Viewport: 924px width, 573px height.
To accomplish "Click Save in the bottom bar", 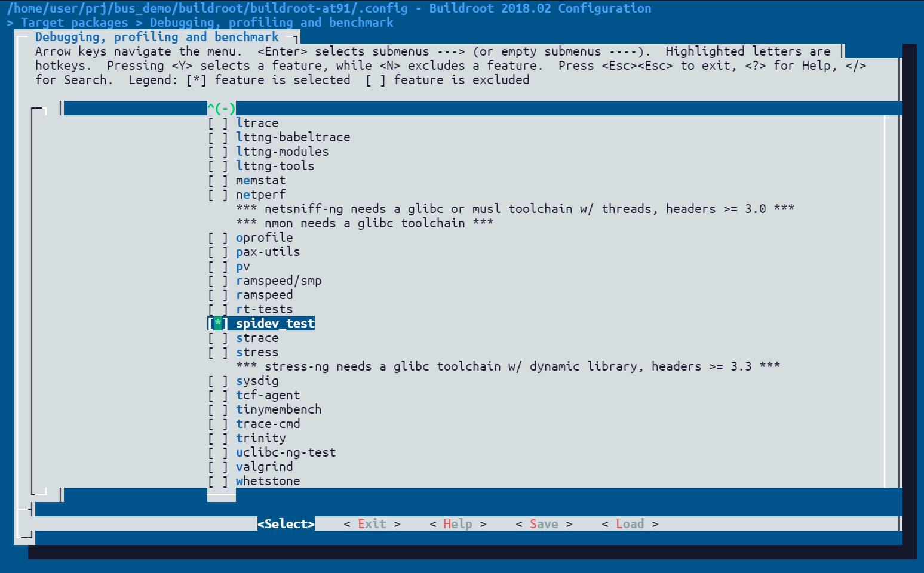I will (x=544, y=524).
